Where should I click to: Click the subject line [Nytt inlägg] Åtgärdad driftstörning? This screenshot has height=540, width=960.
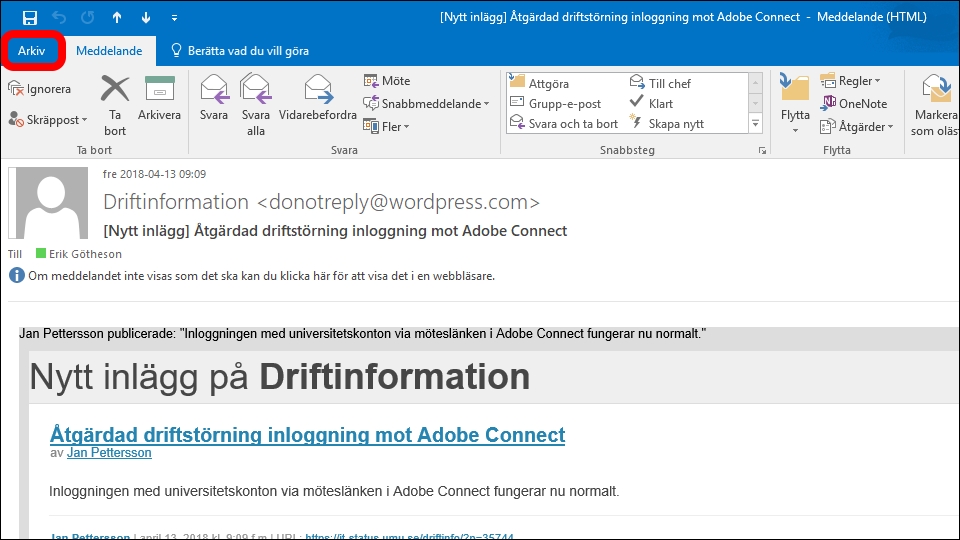(335, 231)
